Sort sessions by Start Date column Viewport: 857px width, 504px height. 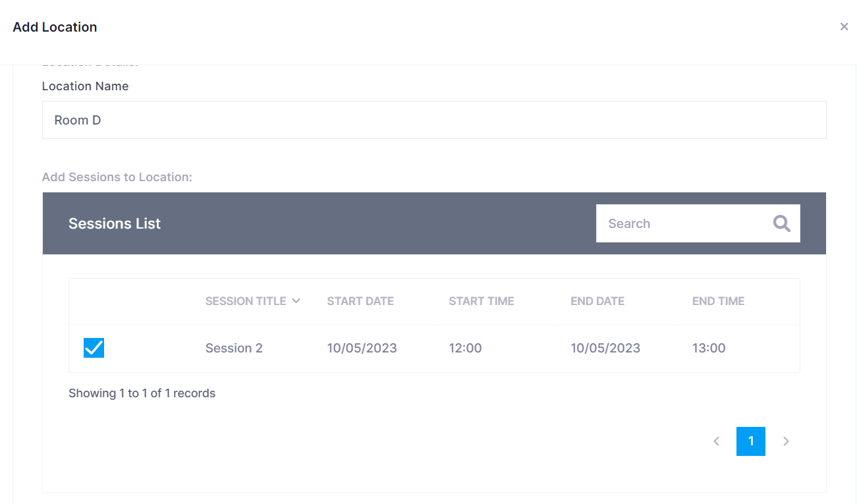point(360,301)
